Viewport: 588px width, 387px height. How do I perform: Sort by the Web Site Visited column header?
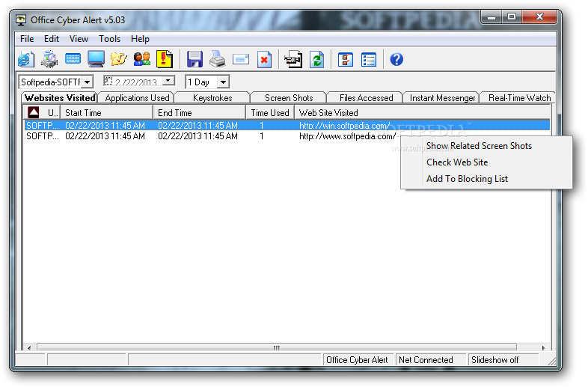click(x=422, y=112)
